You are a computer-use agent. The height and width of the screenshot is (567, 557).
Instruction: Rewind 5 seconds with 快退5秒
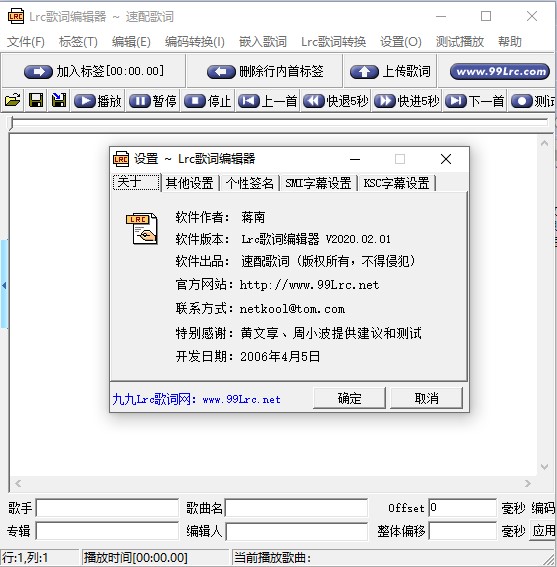coord(335,101)
